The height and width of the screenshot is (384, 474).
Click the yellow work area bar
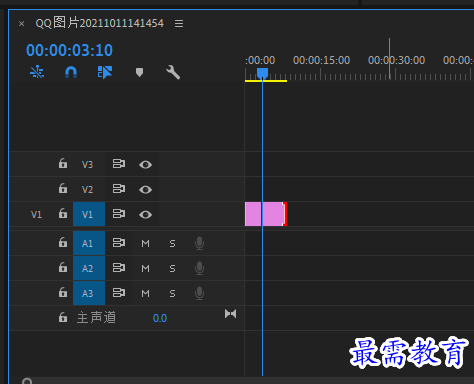pos(266,81)
